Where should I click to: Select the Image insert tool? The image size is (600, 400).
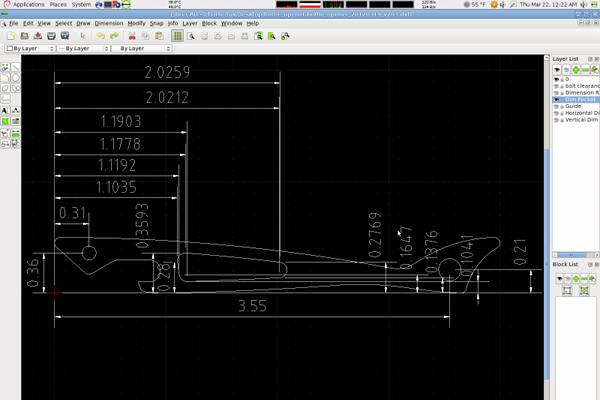pyautogui.click(x=15, y=121)
